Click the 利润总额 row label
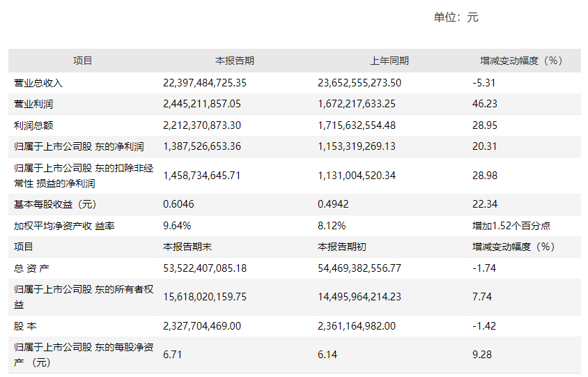Image resolution: width=588 pixels, height=377 pixels. (33, 125)
